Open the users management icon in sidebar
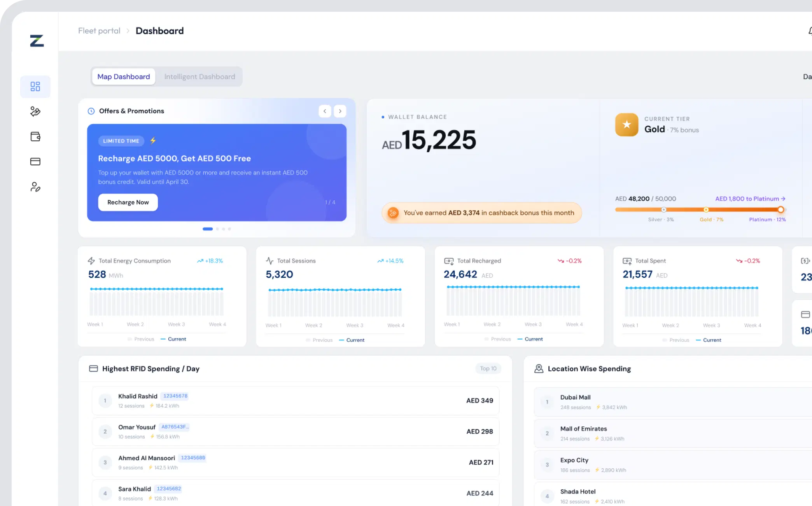 [x=35, y=112]
